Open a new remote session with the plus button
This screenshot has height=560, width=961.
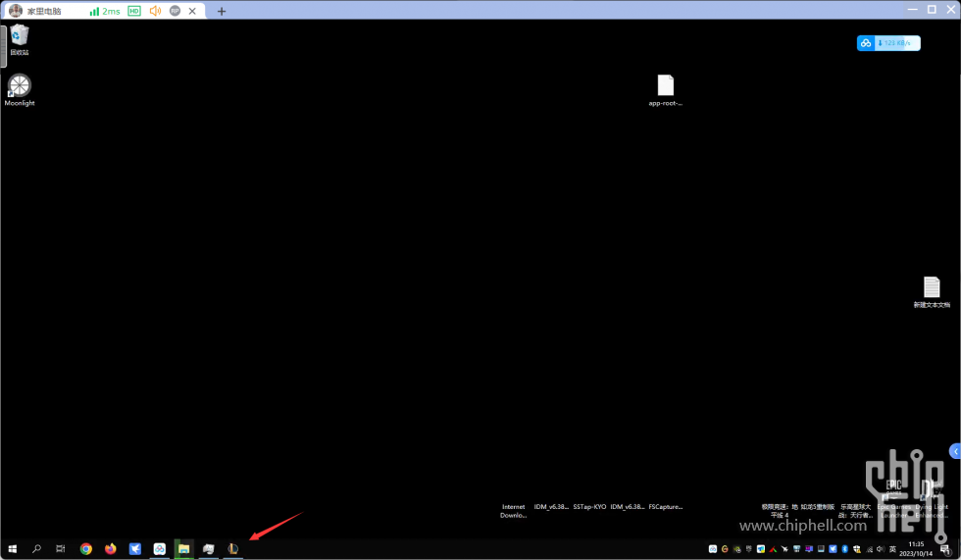(222, 11)
